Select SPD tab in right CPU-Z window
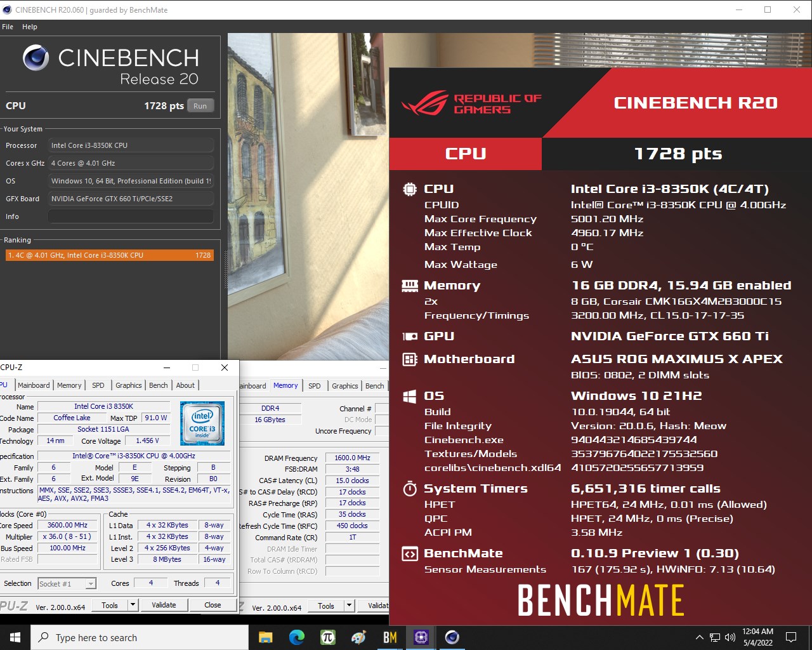The height and width of the screenshot is (650, 812). tap(315, 385)
